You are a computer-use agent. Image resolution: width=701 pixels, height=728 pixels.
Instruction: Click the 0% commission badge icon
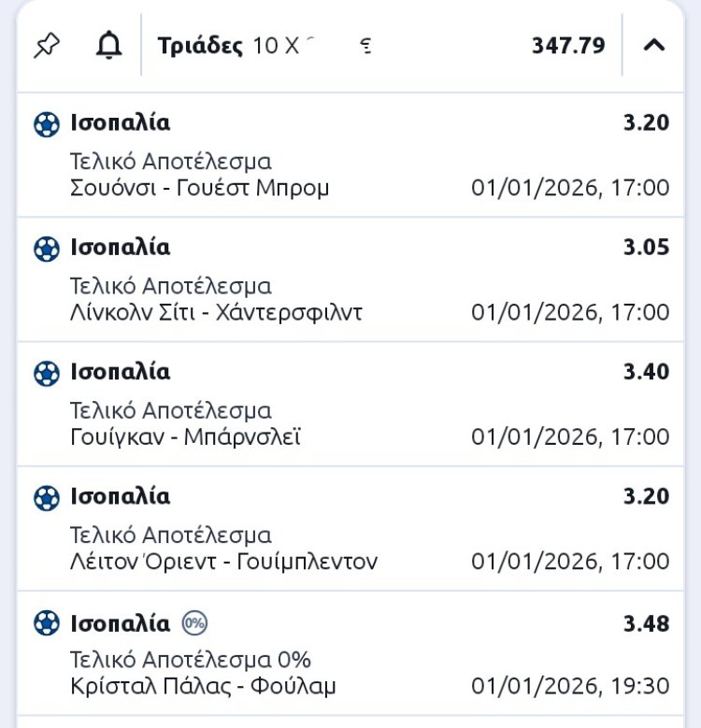(x=193, y=622)
